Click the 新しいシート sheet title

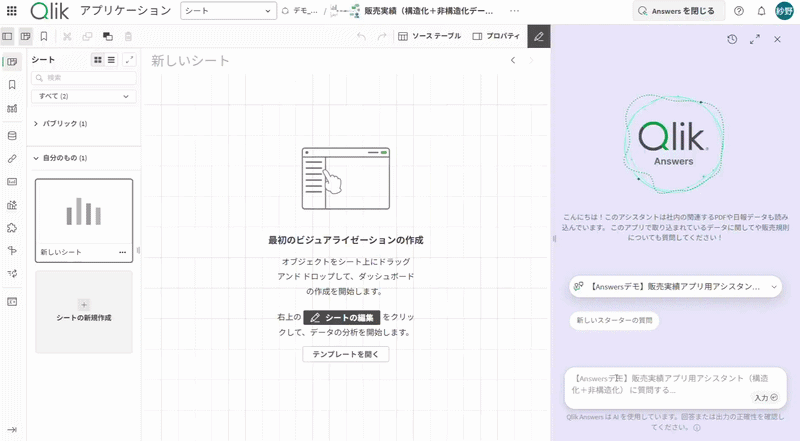pyautogui.click(x=190, y=60)
